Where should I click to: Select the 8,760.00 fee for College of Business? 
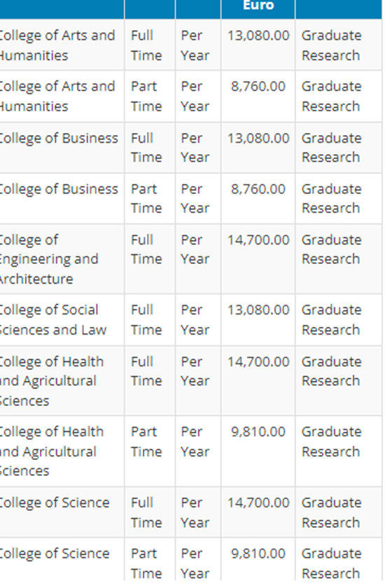(258, 190)
